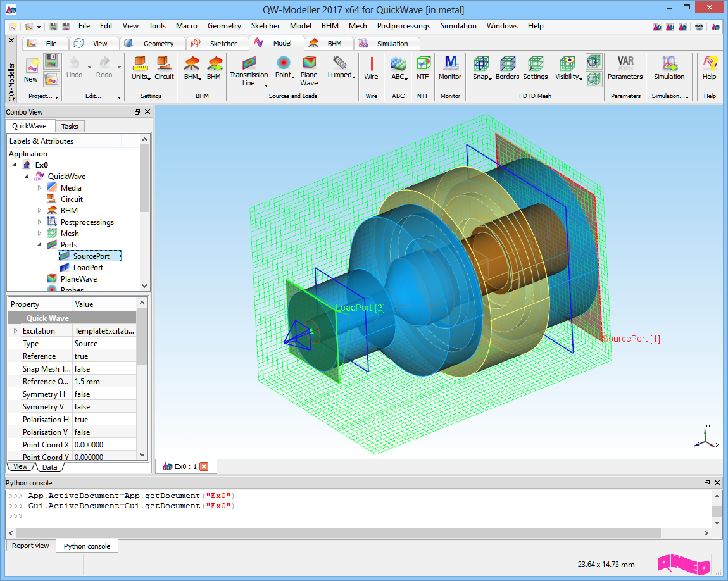This screenshot has width=728, height=581.
Task: Select PlaneWave in the tree
Action: point(79,279)
